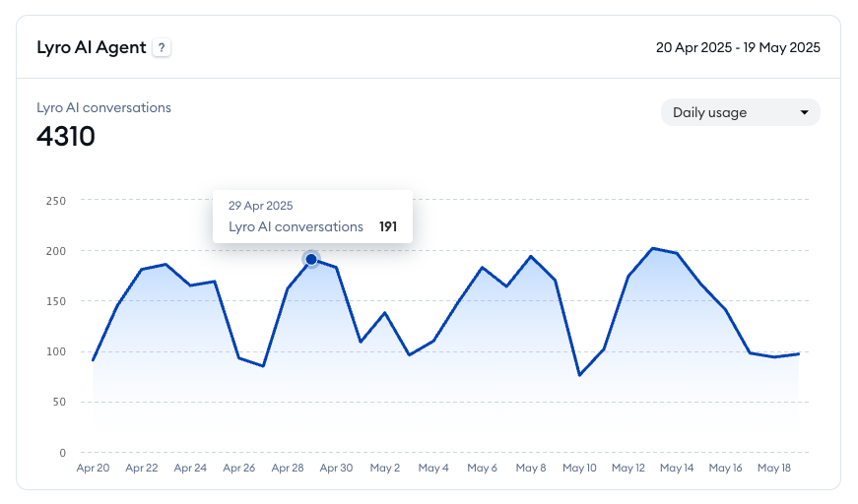Click the Apr 22 x-axis label
Image resolution: width=858 pixels, height=504 pixels.
[x=142, y=468]
